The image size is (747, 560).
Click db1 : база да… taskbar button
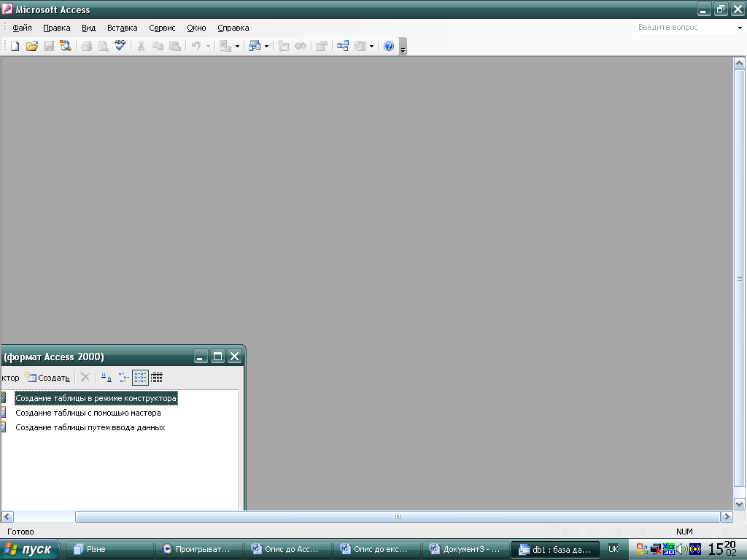555,550
